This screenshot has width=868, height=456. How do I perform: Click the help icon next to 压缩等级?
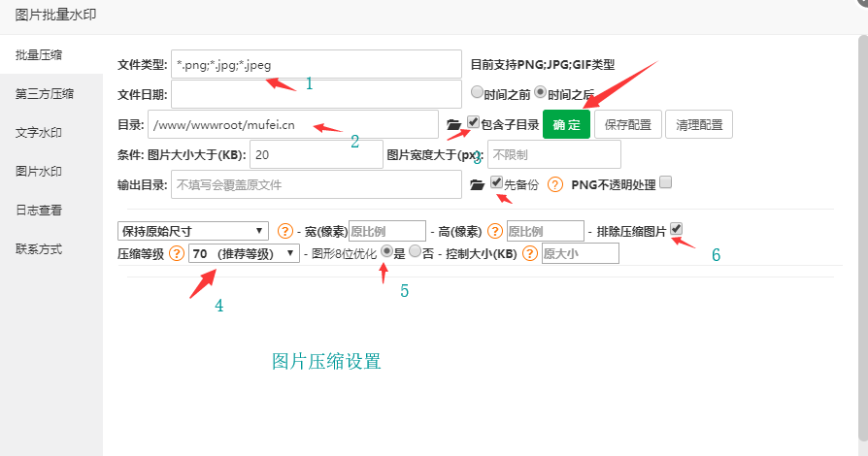click(177, 253)
